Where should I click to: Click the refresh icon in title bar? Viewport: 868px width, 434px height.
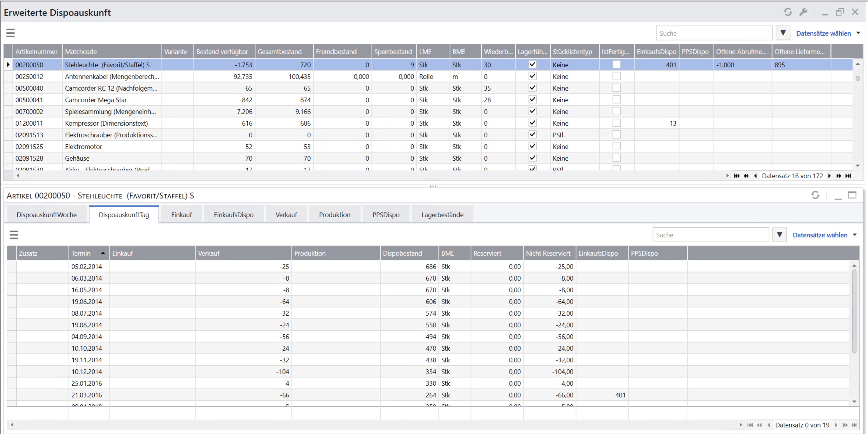click(x=787, y=12)
